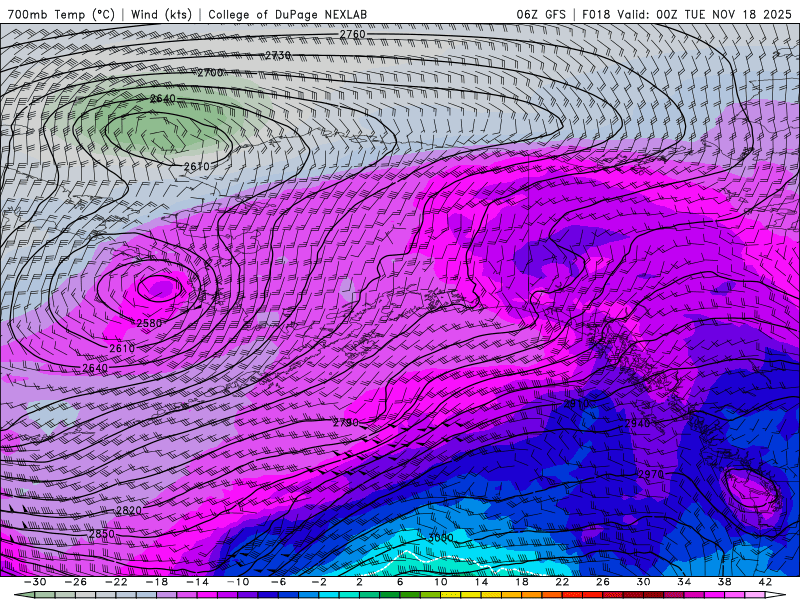The width and height of the screenshot is (800, 600).
Task: Click the "F018 Valid: 00Z TUE NOV 18 2025" text
Action: tap(687, 14)
